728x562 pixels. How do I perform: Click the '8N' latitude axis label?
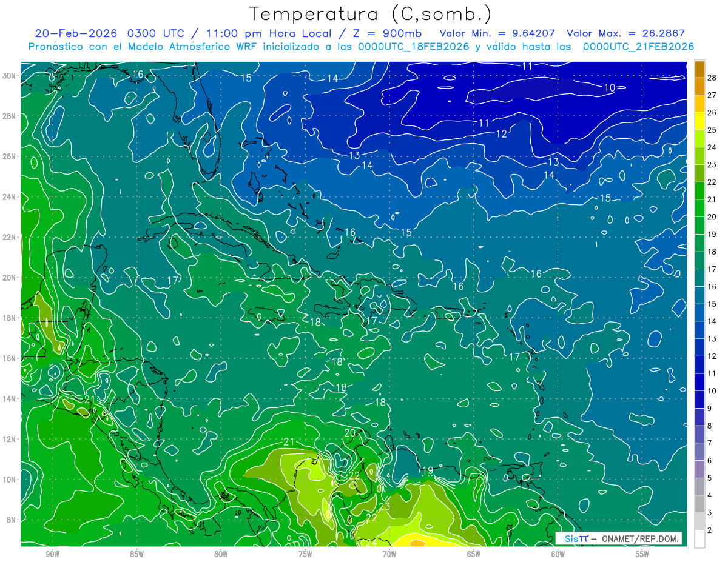point(12,520)
